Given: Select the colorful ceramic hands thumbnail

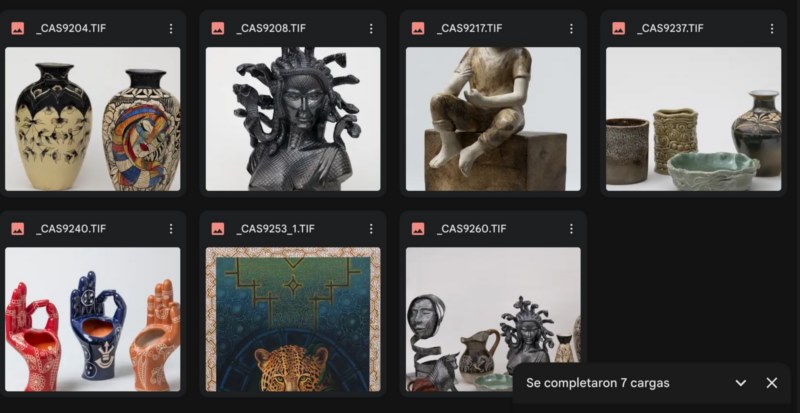Looking at the screenshot, I should click(x=92, y=320).
